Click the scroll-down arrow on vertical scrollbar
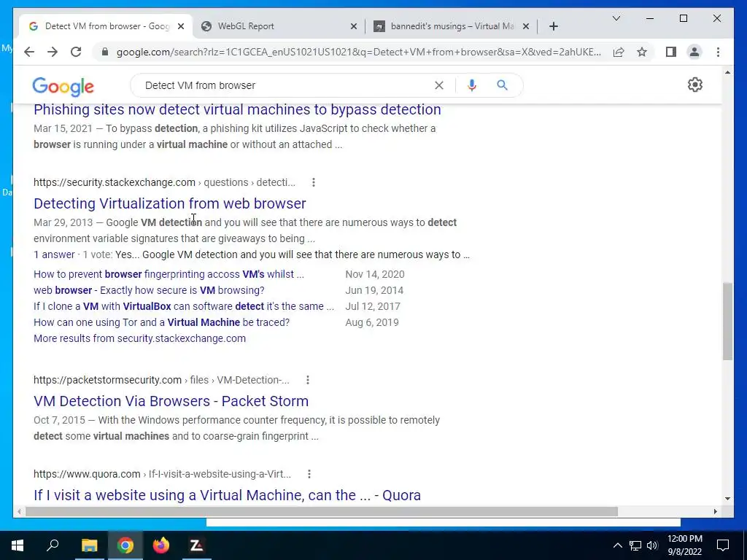This screenshot has height=560, width=747. pyautogui.click(x=727, y=499)
